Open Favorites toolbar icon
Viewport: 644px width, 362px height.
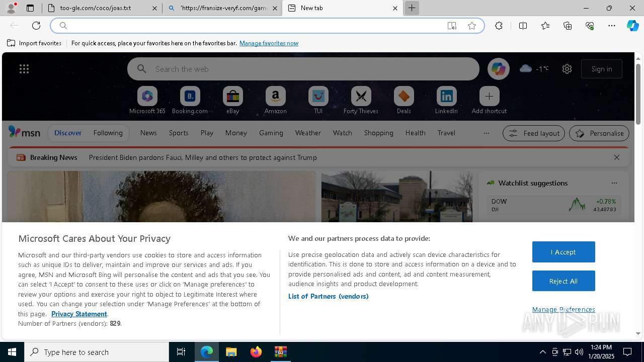(x=545, y=26)
